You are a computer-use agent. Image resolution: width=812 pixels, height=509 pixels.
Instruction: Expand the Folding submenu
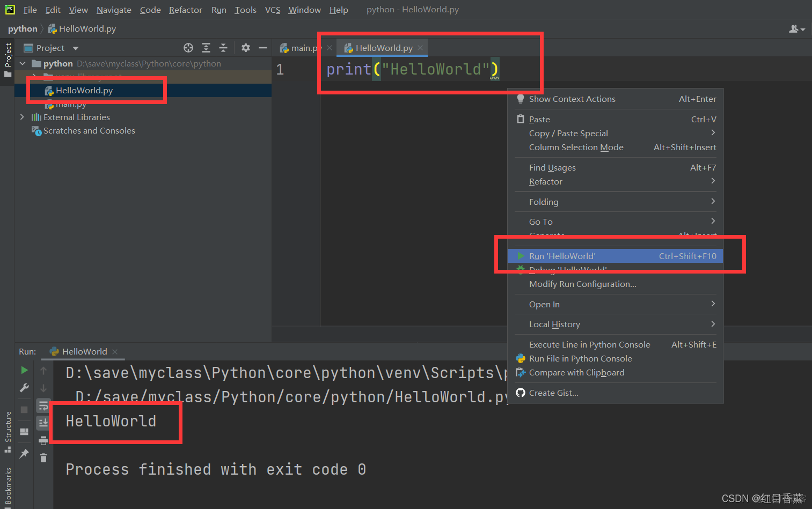click(x=616, y=202)
